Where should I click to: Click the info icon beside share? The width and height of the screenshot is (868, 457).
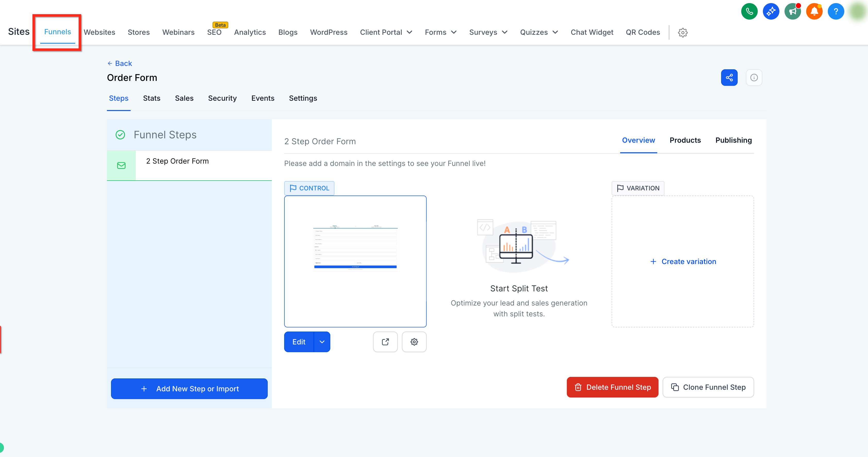[754, 78]
